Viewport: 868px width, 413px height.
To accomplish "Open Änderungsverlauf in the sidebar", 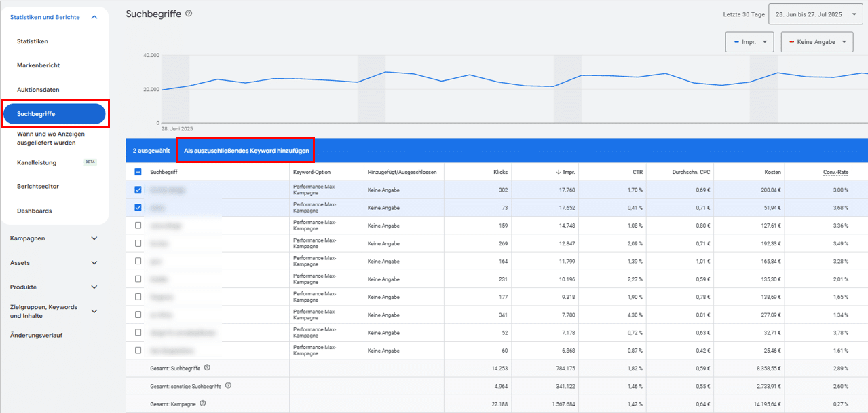I will pos(36,335).
